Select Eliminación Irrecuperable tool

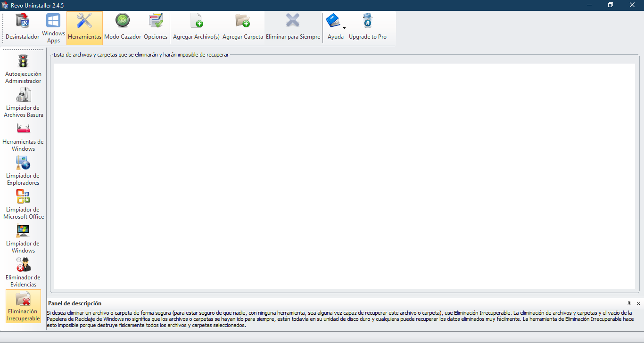[23, 306]
